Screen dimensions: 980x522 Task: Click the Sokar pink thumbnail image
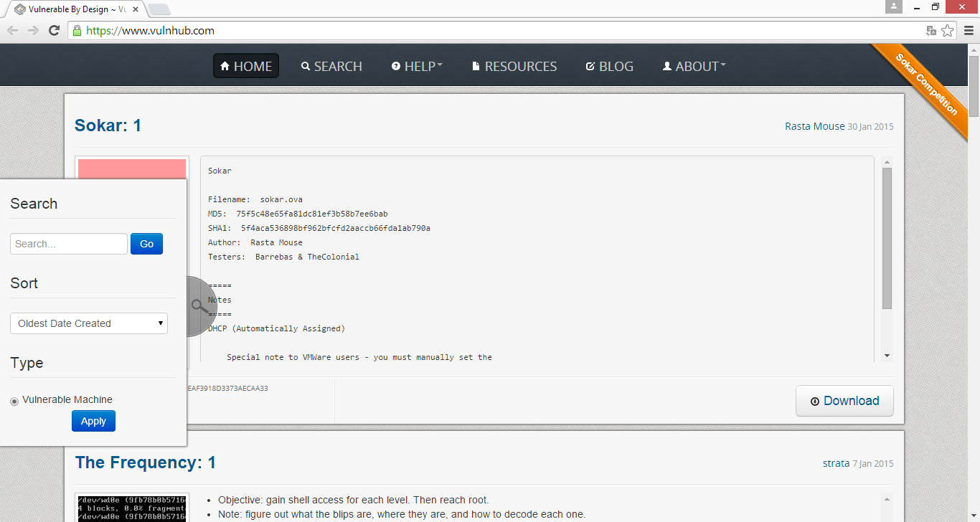(132, 169)
